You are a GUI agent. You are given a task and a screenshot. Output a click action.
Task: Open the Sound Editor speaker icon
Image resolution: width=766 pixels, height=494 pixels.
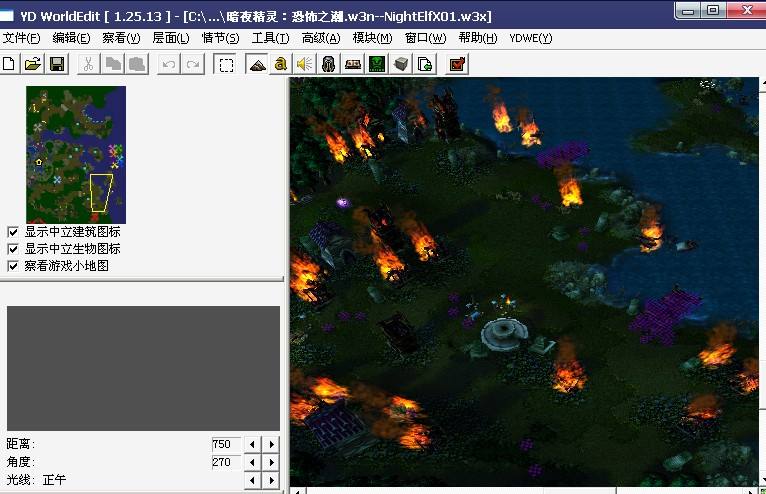304,64
